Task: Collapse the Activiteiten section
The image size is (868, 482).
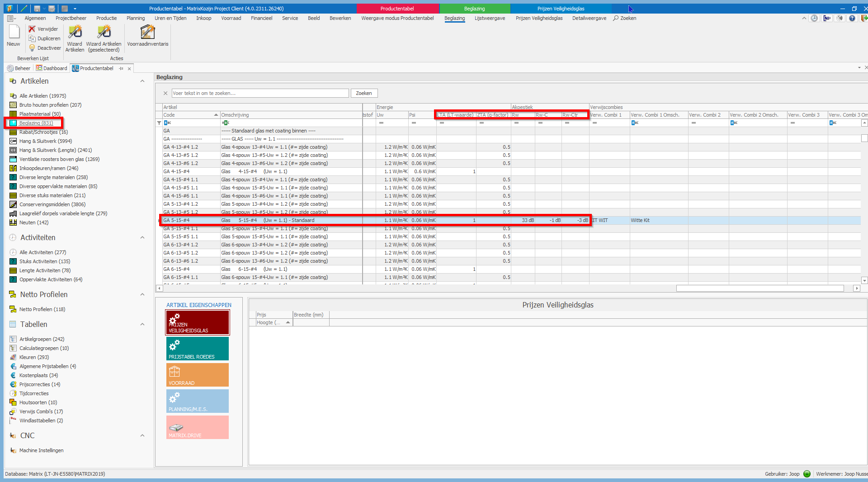Action: tap(142, 238)
